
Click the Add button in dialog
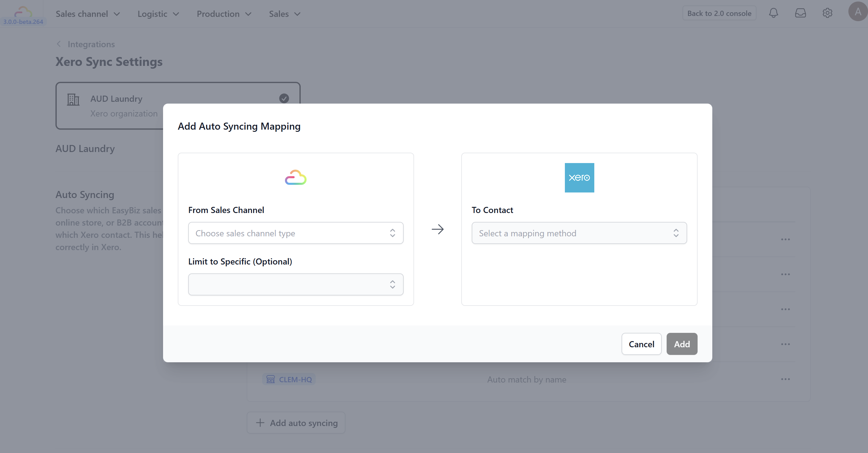pos(682,344)
